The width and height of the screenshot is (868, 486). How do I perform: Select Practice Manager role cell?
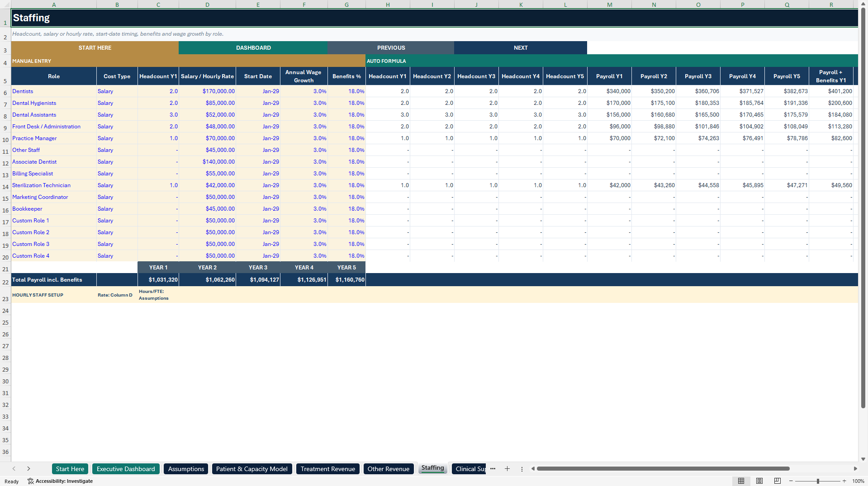click(54, 138)
